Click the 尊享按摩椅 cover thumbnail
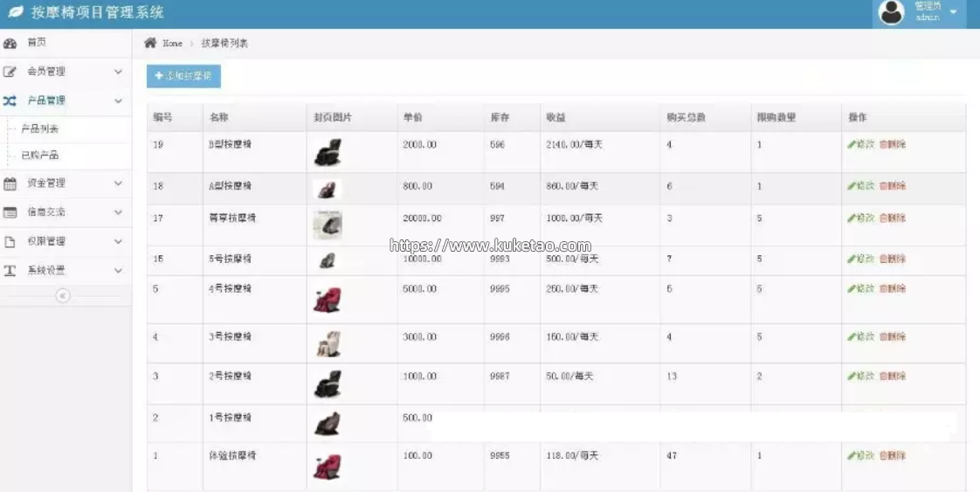Viewport: 980px width, 492px height. (x=328, y=225)
